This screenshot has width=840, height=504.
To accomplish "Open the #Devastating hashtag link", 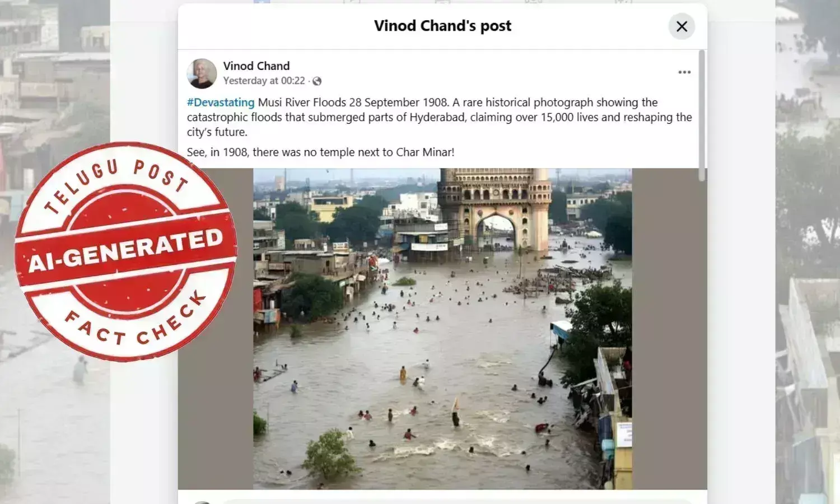I will tap(221, 102).
